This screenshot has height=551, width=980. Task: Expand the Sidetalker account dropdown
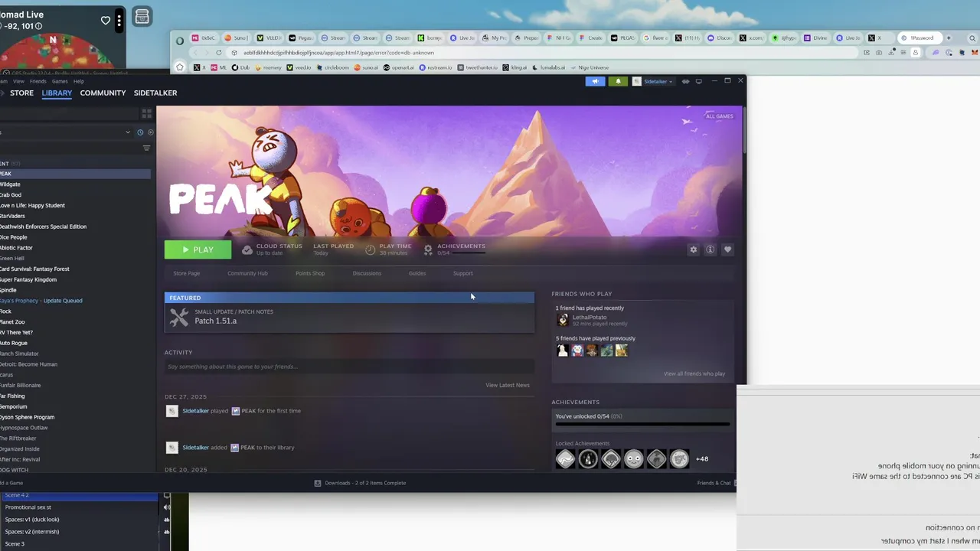[x=653, y=81]
